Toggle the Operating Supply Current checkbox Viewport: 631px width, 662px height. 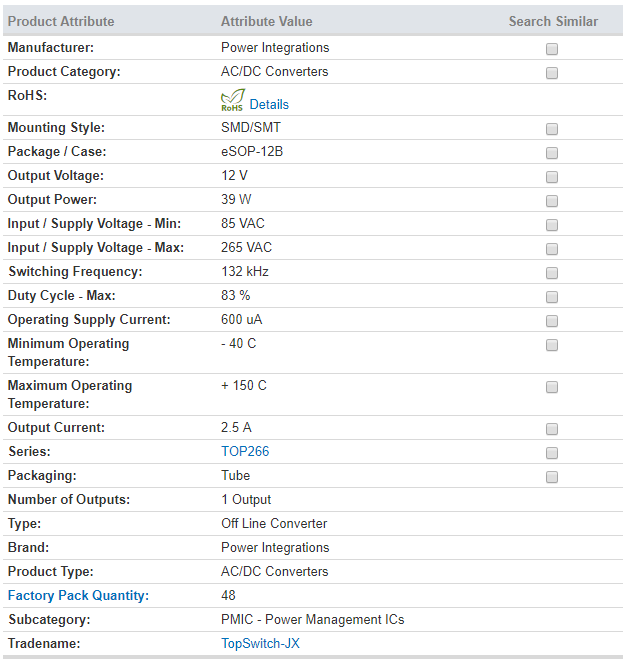[x=552, y=321]
